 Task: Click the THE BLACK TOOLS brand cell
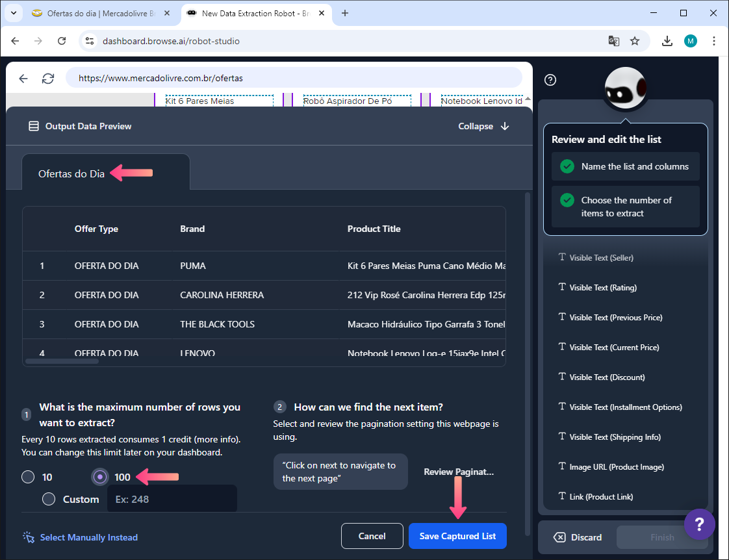[x=217, y=324]
